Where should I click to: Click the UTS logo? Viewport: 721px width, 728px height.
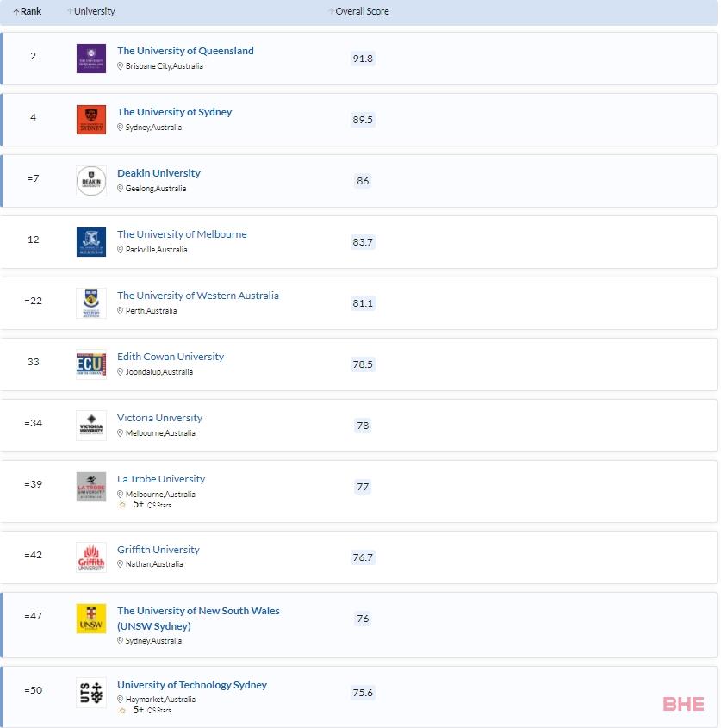click(91, 693)
